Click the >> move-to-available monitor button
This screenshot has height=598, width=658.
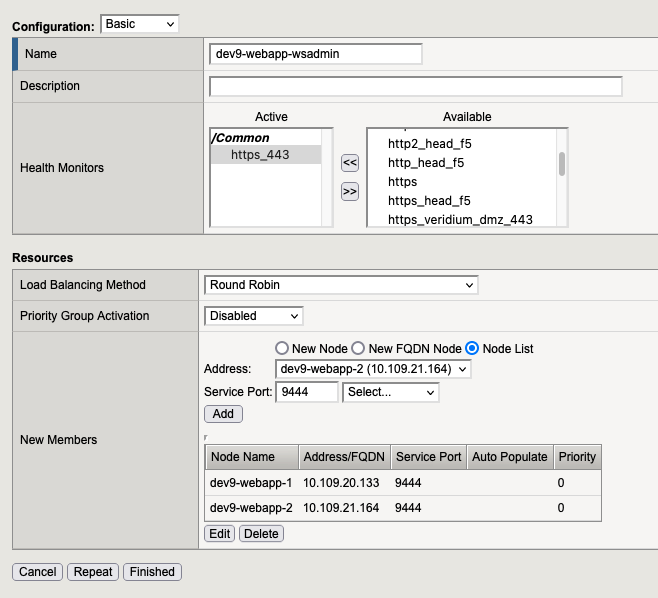[x=350, y=191]
